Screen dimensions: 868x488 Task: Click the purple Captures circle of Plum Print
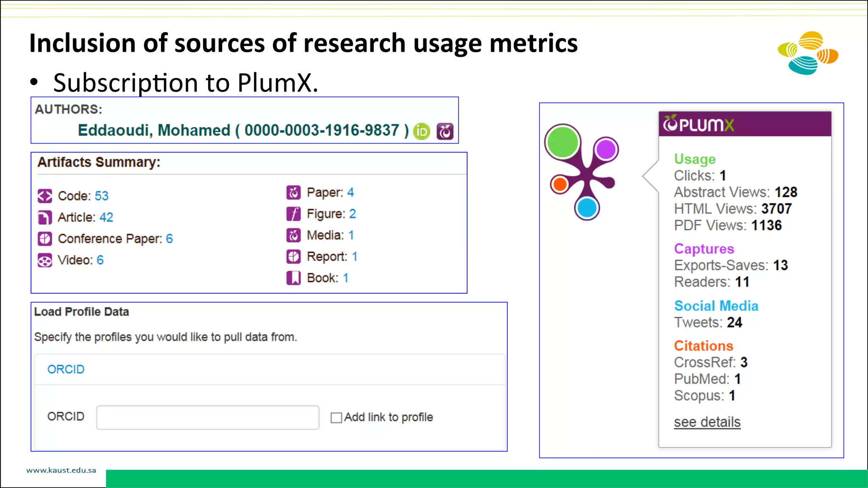(606, 149)
